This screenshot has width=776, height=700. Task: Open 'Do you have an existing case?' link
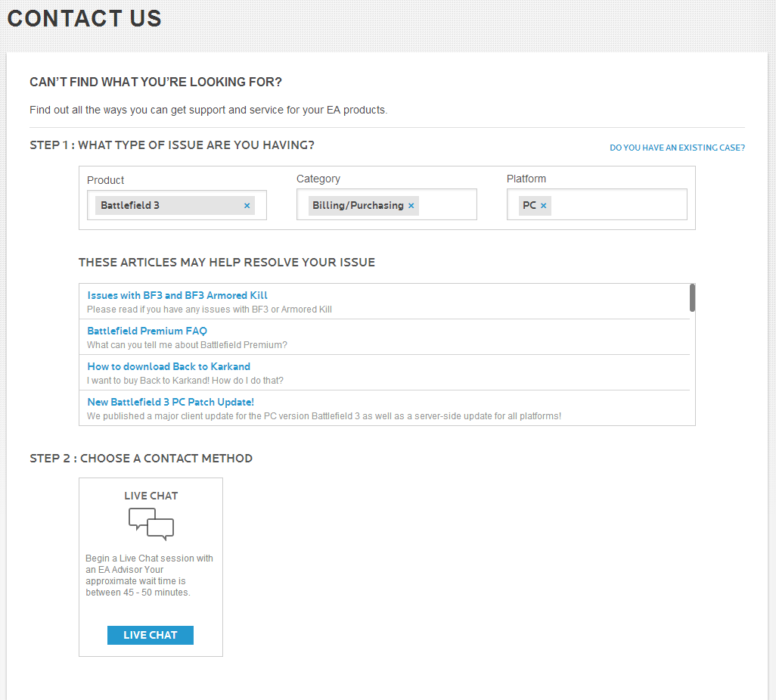(677, 148)
